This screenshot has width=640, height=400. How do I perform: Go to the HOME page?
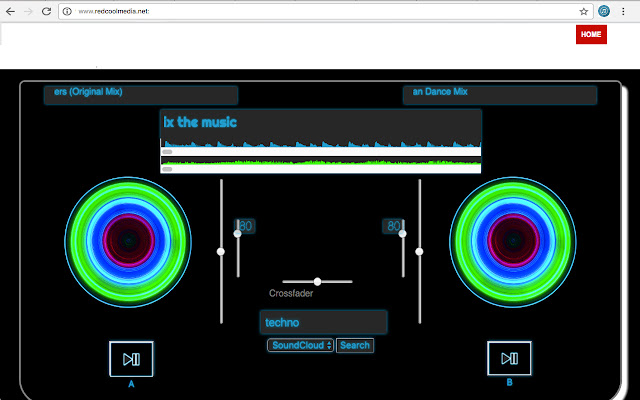click(x=591, y=34)
